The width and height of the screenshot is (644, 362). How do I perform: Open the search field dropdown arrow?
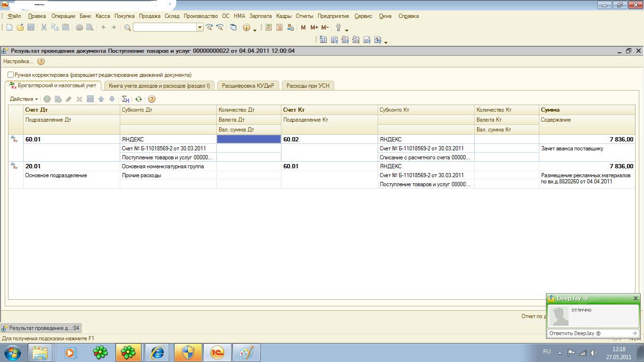[x=200, y=27]
